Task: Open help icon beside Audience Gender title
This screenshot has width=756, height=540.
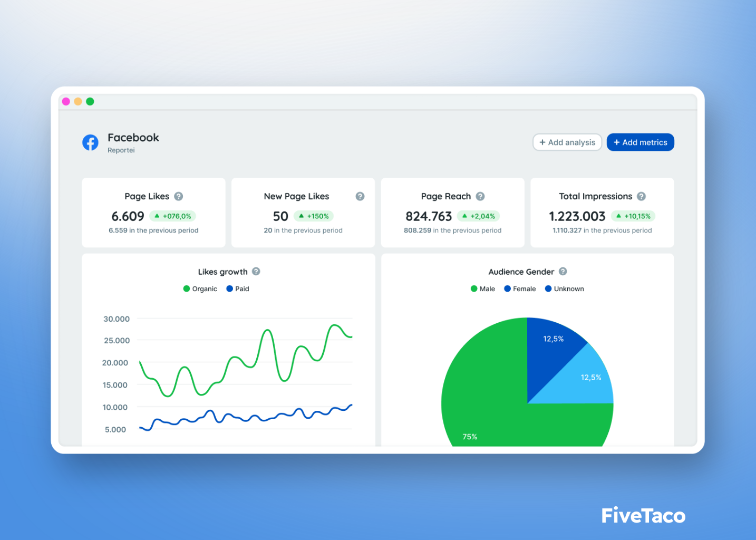Action: (x=563, y=272)
